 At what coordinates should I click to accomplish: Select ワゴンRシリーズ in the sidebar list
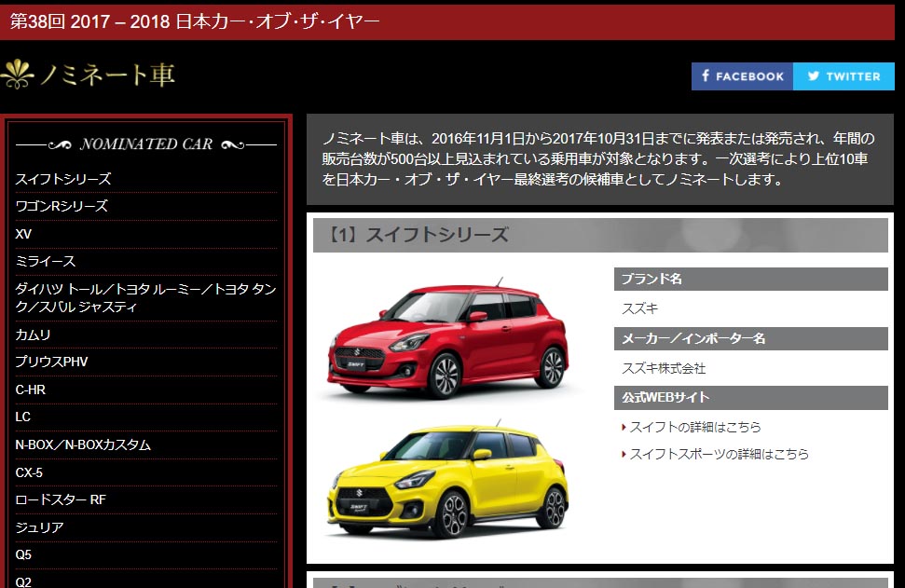pyautogui.click(x=62, y=206)
